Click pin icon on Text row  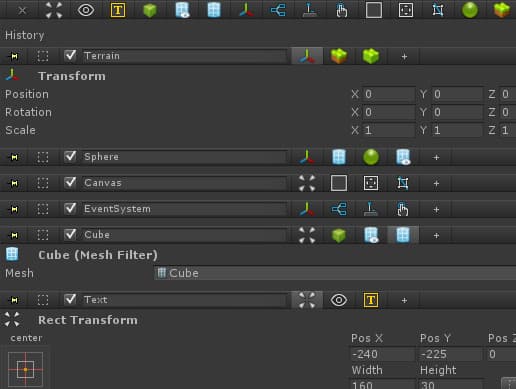(14, 300)
